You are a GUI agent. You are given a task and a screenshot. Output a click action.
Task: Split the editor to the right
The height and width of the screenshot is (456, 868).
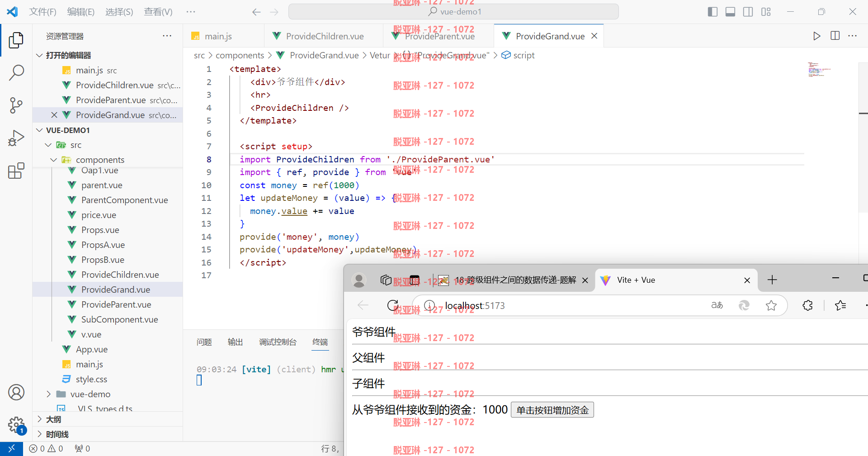[835, 36]
